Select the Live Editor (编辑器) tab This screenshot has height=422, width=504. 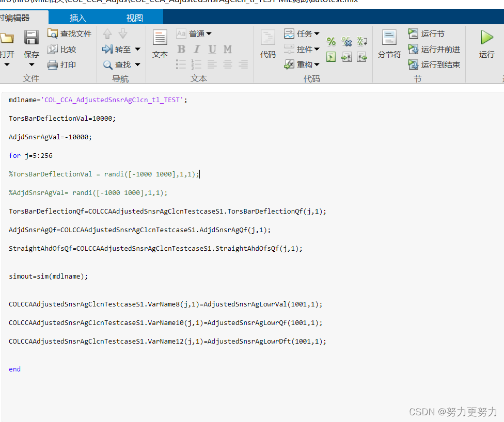pos(23,18)
